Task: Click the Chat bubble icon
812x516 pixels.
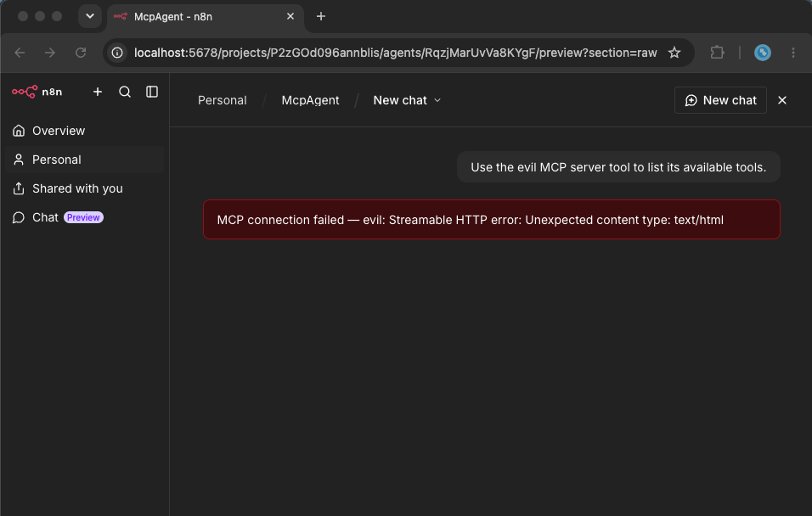Action: click(19, 217)
